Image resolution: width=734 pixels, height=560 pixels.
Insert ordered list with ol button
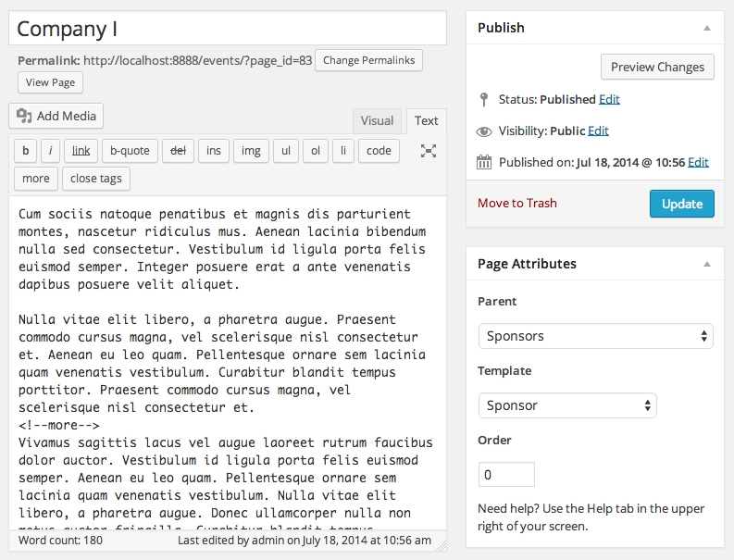(x=316, y=151)
